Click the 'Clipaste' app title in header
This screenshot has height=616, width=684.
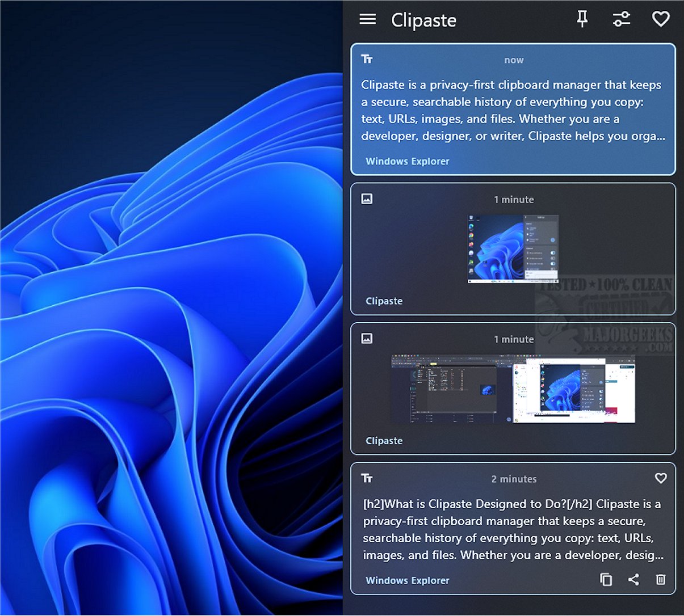(x=424, y=20)
